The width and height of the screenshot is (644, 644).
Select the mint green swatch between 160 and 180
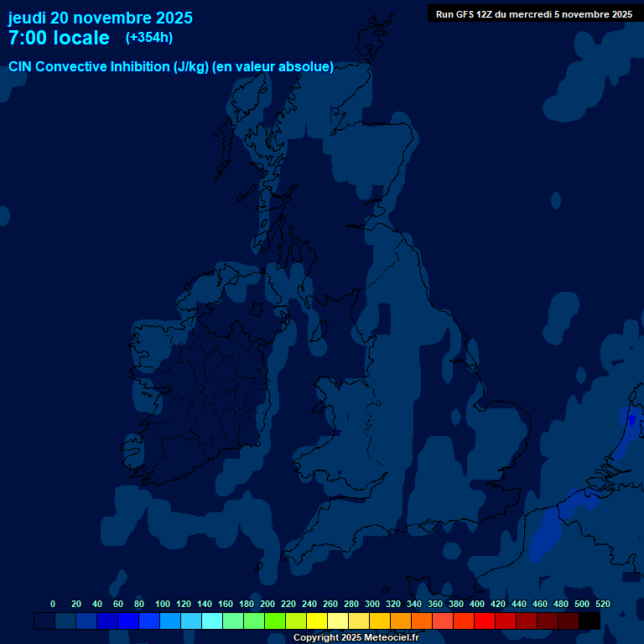click(x=233, y=621)
